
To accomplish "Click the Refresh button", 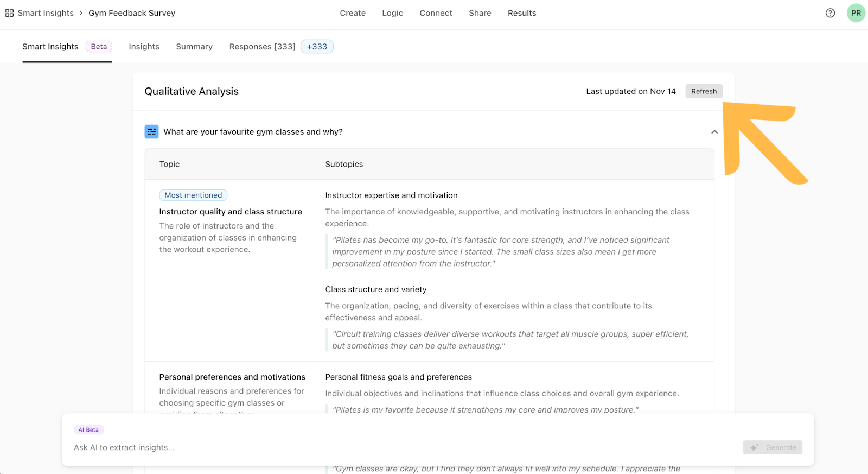I will pyautogui.click(x=704, y=91).
